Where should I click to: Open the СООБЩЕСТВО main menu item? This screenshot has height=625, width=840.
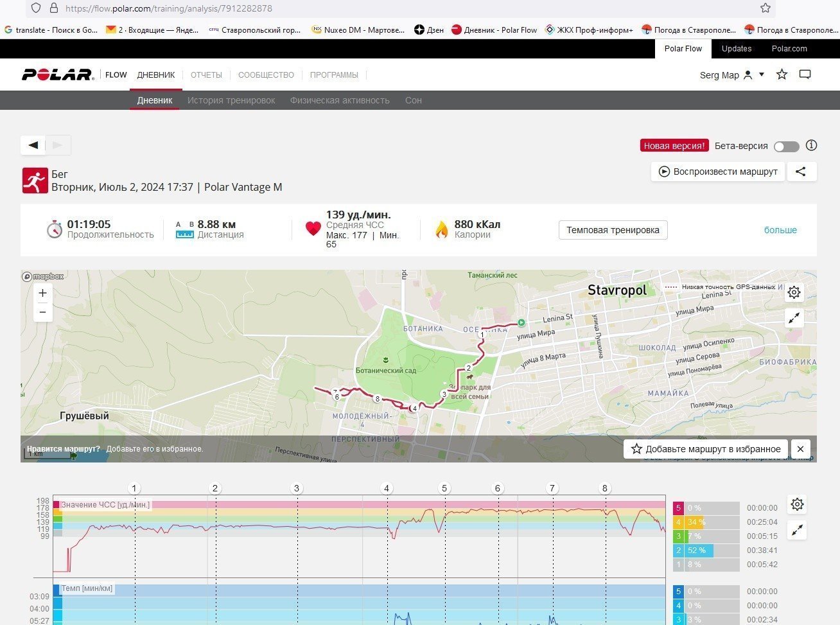[266, 75]
